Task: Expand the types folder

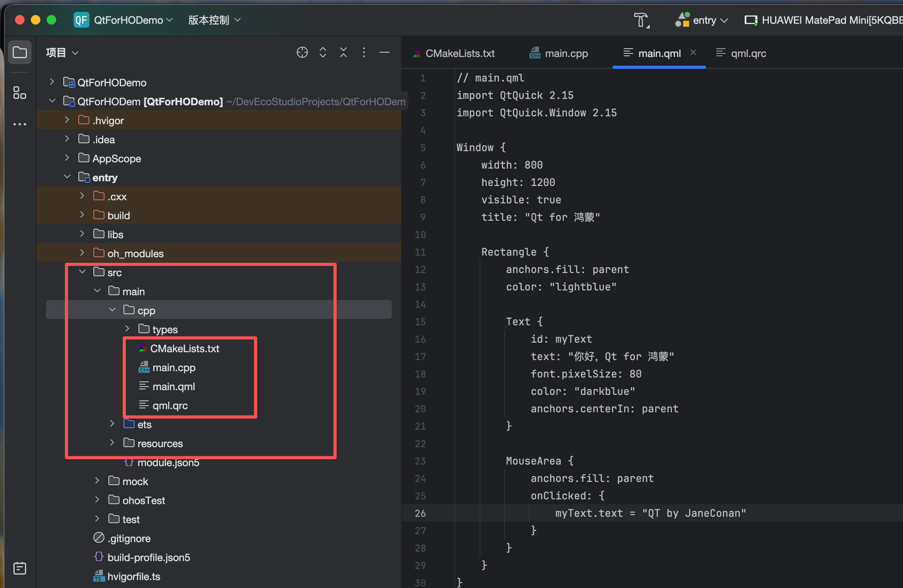Action: point(127,329)
